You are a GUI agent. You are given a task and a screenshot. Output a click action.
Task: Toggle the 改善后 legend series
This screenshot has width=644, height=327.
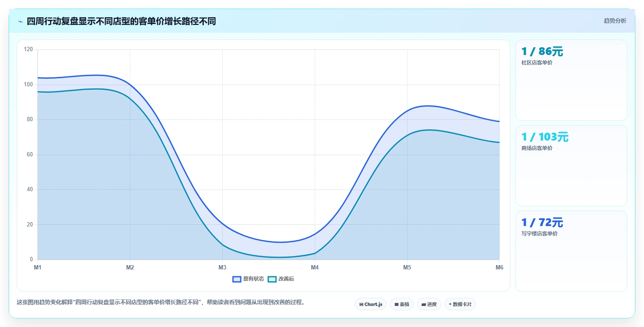point(281,279)
